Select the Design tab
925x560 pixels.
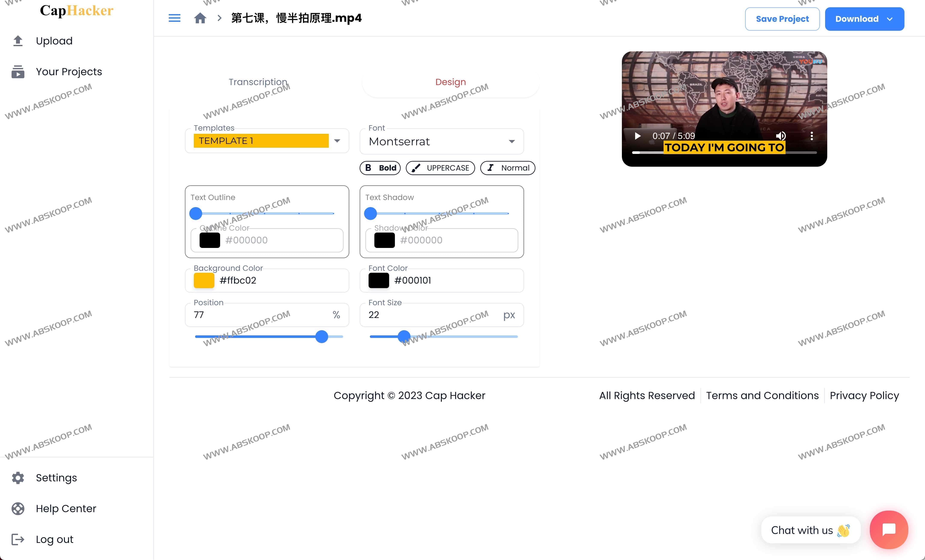click(x=450, y=82)
